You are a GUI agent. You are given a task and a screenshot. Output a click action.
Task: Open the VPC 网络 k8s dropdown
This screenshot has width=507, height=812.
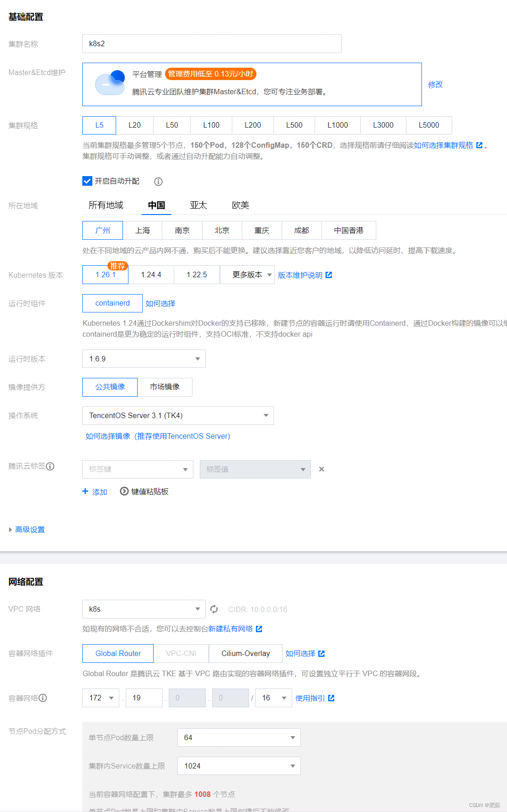click(x=144, y=609)
